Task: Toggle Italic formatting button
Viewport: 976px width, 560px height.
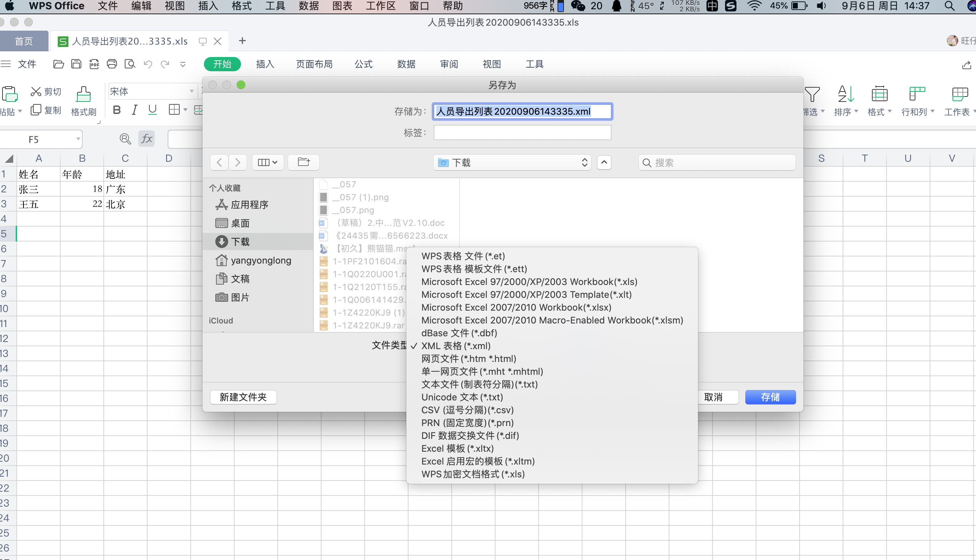Action: (x=134, y=110)
